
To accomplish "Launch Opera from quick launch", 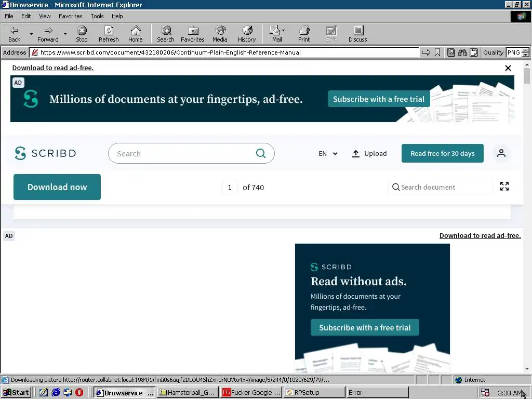I will pos(79,393).
